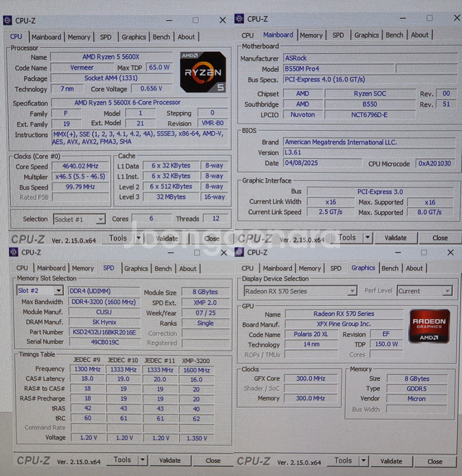
Task: Click the GPU Code Name field 'Polaris 20 XL'
Action: pyautogui.click(x=311, y=334)
